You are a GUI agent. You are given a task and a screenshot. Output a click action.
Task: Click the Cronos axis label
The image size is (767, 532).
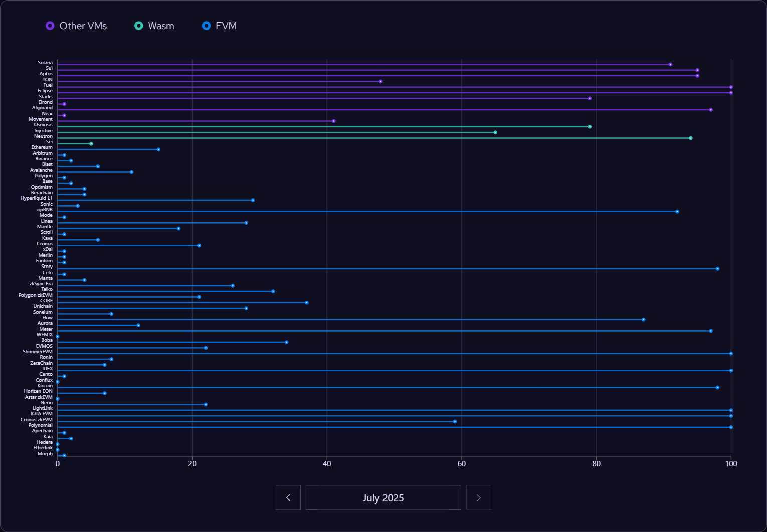click(x=45, y=244)
